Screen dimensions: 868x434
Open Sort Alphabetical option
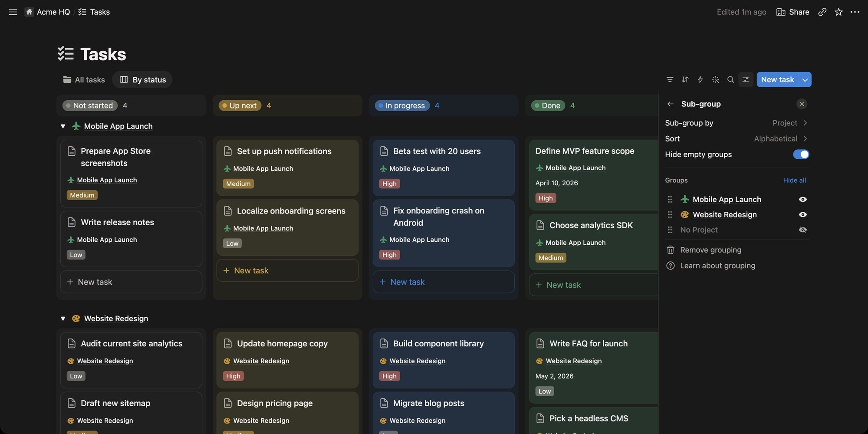(x=737, y=138)
